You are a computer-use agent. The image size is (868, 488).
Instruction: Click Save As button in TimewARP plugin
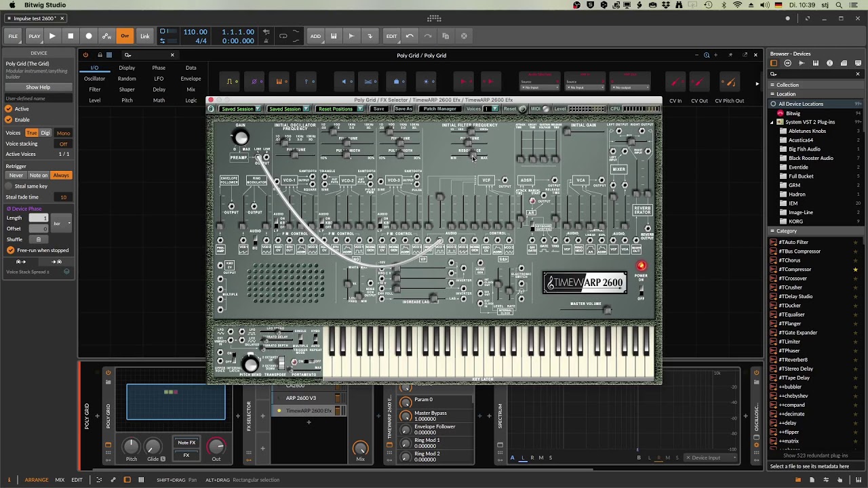403,109
